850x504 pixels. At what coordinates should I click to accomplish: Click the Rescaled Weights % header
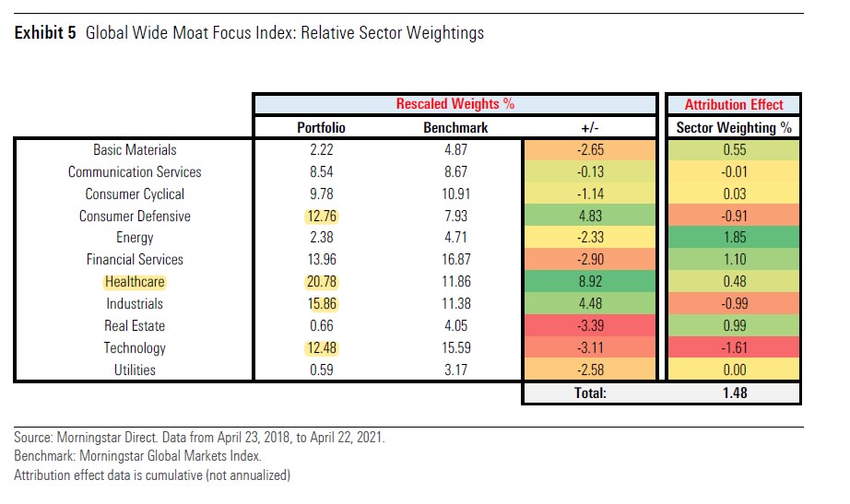point(455,104)
